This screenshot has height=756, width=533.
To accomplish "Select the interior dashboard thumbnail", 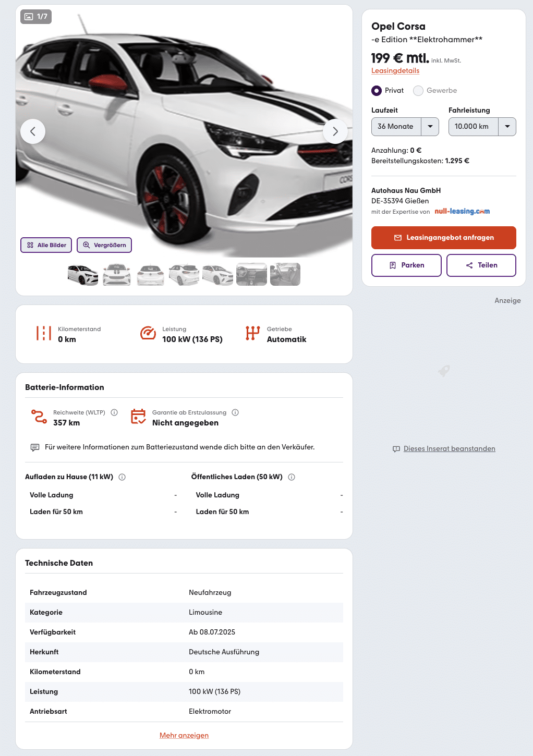I will click(x=251, y=274).
